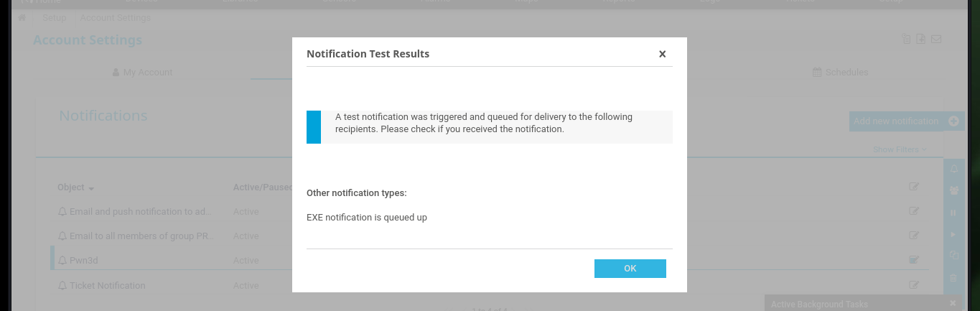Click the plus icon for adding a notification
This screenshot has width=980, height=311.
pyautogui.click(x=953, y=121)
